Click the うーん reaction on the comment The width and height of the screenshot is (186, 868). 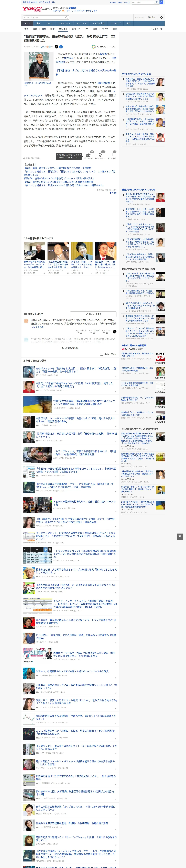(x=104, y=332)
